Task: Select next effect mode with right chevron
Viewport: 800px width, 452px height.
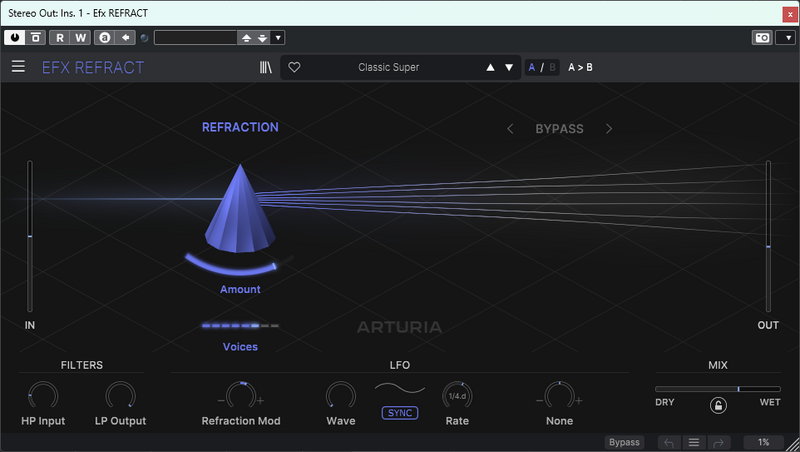Action: click(609, 129)
